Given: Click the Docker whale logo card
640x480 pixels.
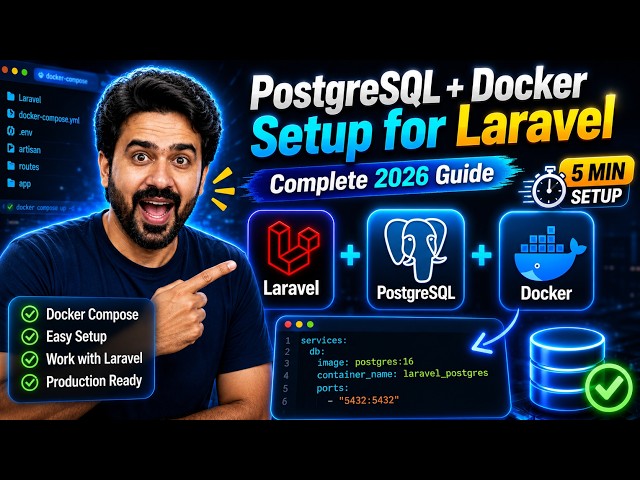Looking at the screenshot, I should tap(546, 260).
